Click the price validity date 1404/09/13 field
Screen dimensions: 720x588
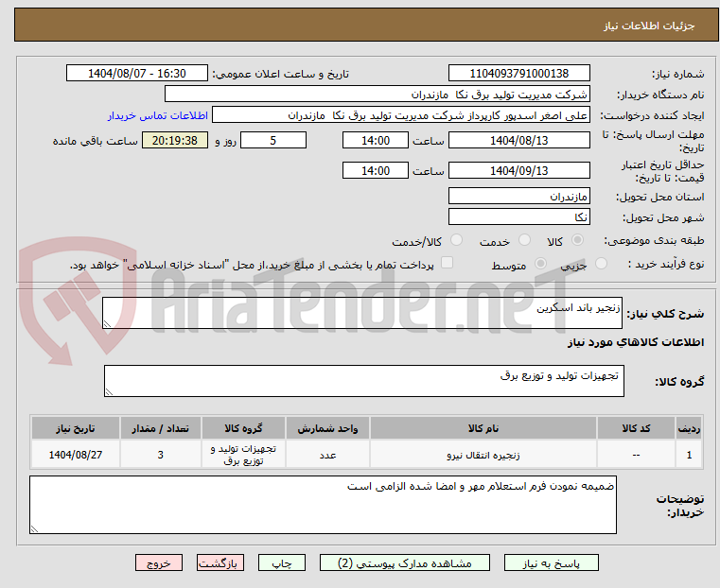[x=518, y=170]
